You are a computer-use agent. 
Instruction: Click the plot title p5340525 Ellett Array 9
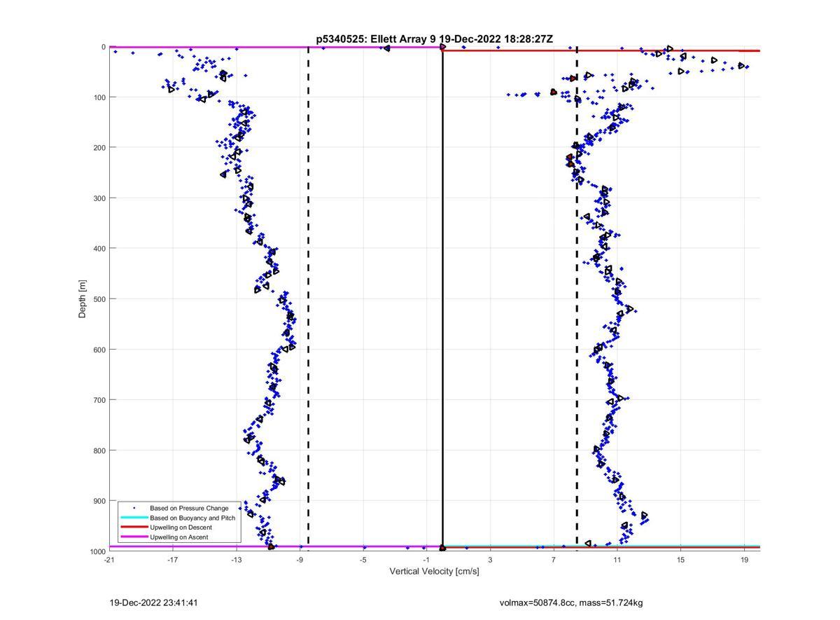click(434, 39)
